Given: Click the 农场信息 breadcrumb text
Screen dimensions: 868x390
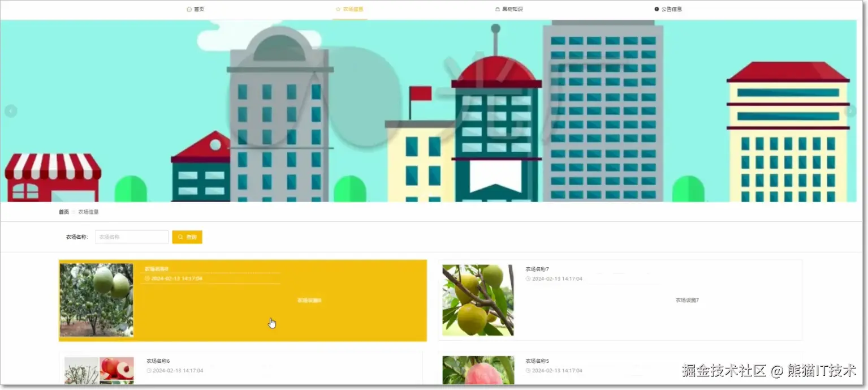Looking at the screenshot, I should point(88,212).
